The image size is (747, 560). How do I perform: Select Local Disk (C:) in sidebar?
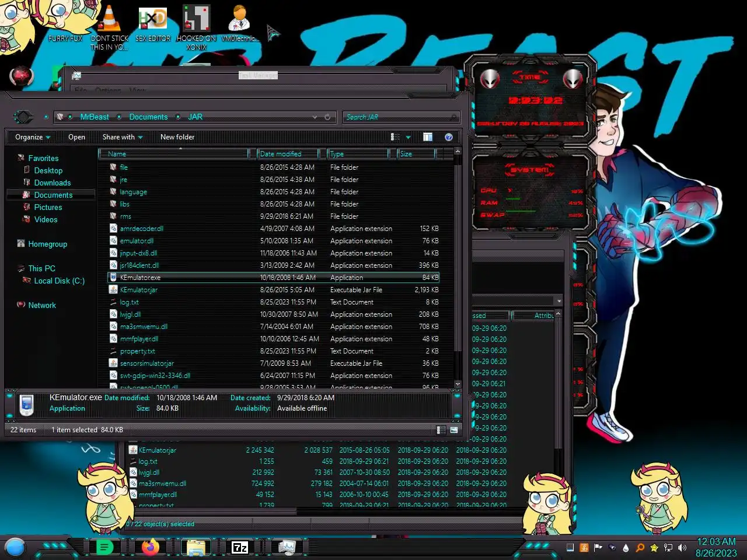[x=59, y=281]
